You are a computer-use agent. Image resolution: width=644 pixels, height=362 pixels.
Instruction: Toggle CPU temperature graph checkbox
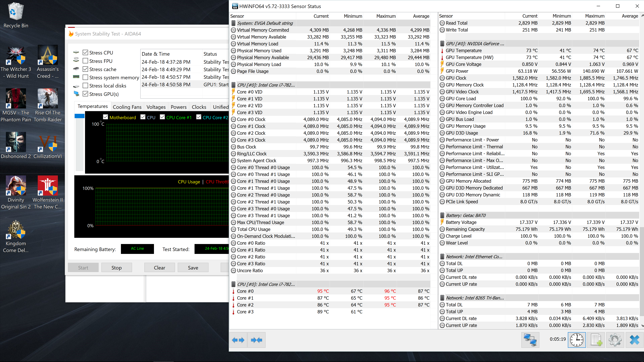[x=143, y=117]
